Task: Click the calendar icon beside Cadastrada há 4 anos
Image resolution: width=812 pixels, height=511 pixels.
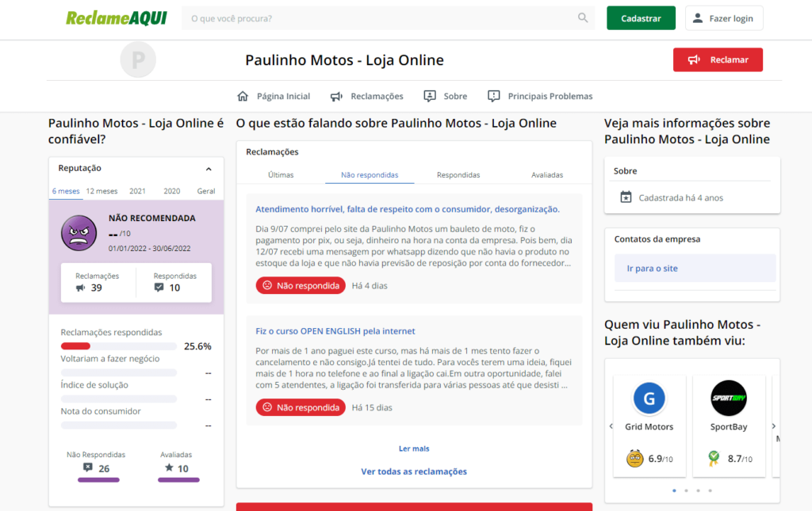Action: [627, 197]
